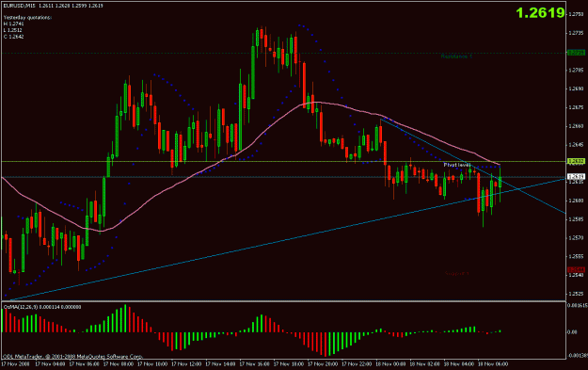Image resolution: width=588 pixels, height=370 pixels.
Task: Click the 1.2570 price axis label
Action: (x=577, y=237)
